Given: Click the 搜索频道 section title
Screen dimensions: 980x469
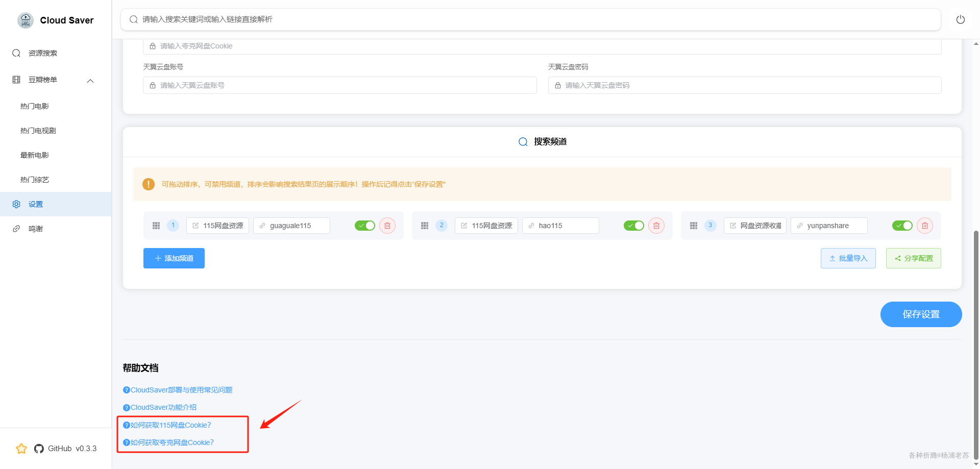Looking at the screenshot, I should (x=550, y=142).
